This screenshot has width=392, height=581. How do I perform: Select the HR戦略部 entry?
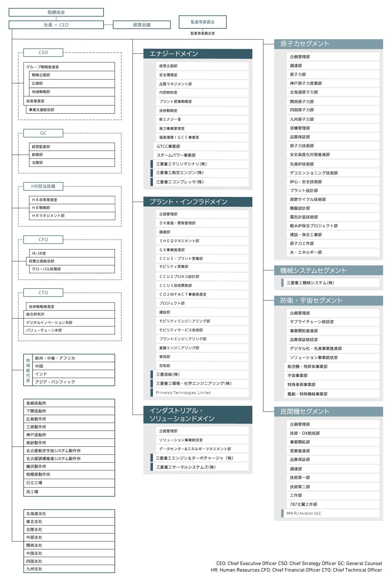point(72,208)
